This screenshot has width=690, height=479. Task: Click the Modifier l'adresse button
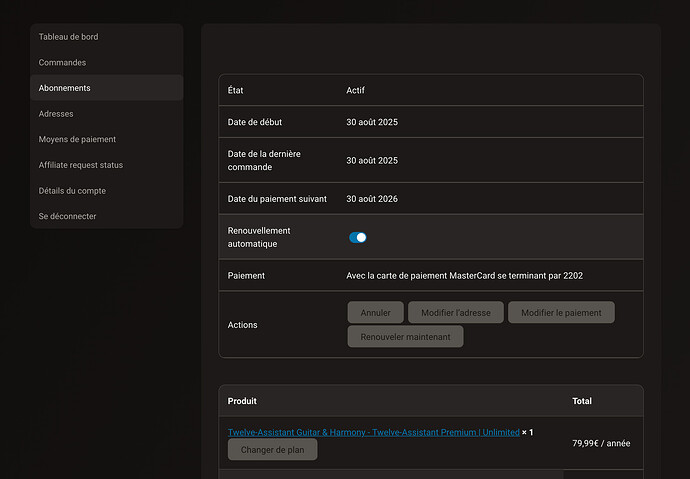455,312
